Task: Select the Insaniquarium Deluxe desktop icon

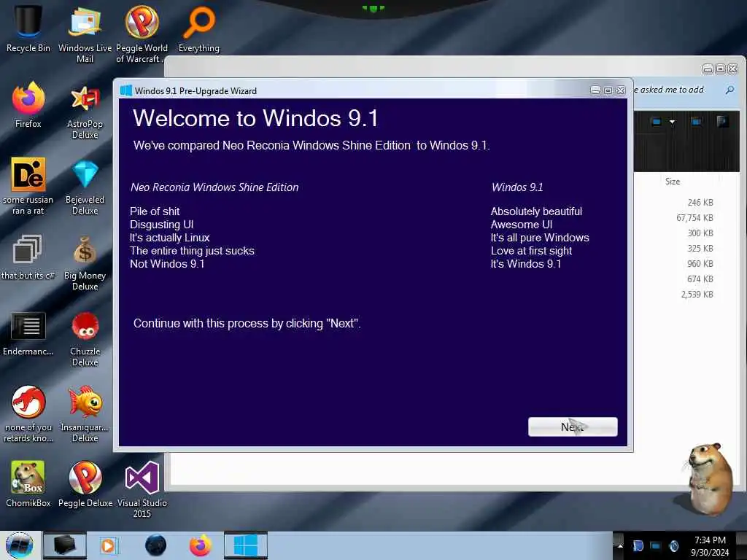Action: click(x=85, y=413)
